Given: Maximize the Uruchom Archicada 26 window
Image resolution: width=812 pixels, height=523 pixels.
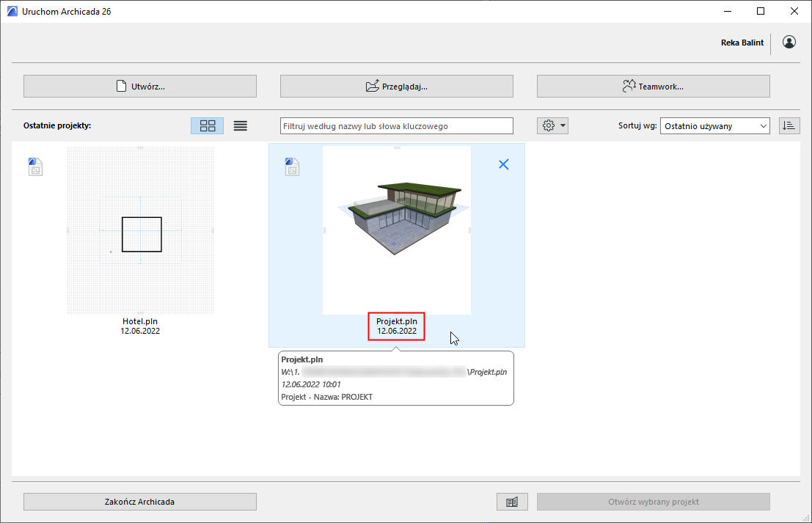Looking at the screenshot, I should click(761, 12).
